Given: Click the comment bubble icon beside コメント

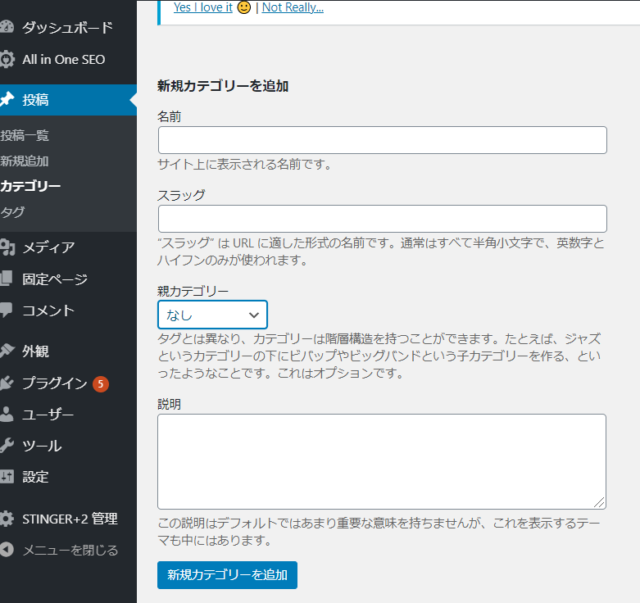Looking at the screenshot, I should click(7, 310).
